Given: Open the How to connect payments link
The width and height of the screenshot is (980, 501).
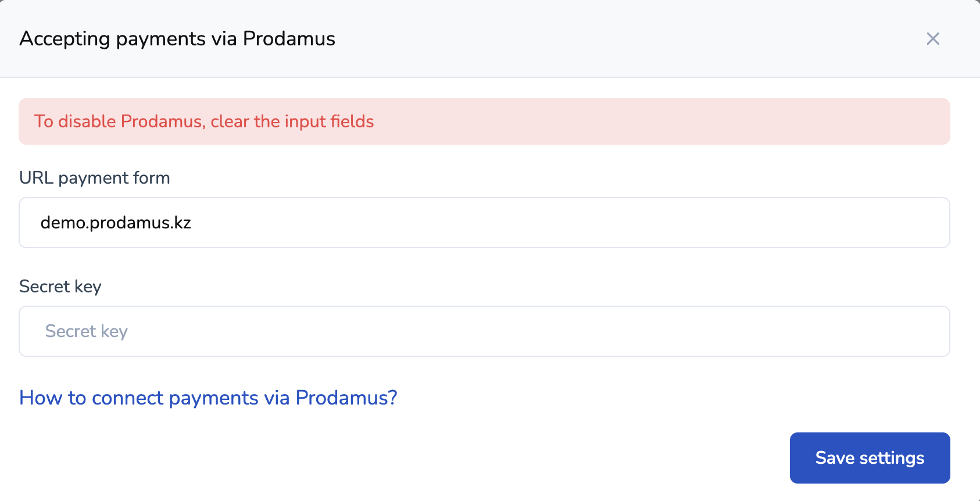Looking at the screenshot, I should pos(208,398).
